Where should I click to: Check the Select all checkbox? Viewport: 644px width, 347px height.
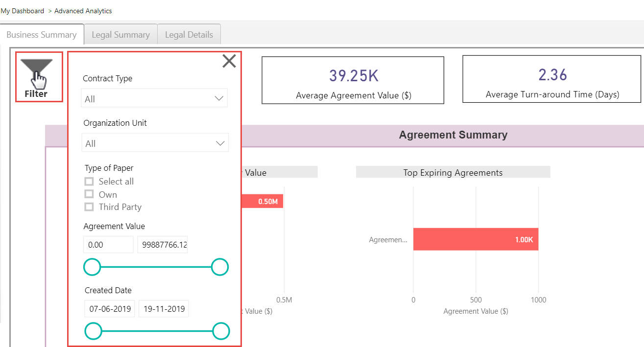point(89,182)
